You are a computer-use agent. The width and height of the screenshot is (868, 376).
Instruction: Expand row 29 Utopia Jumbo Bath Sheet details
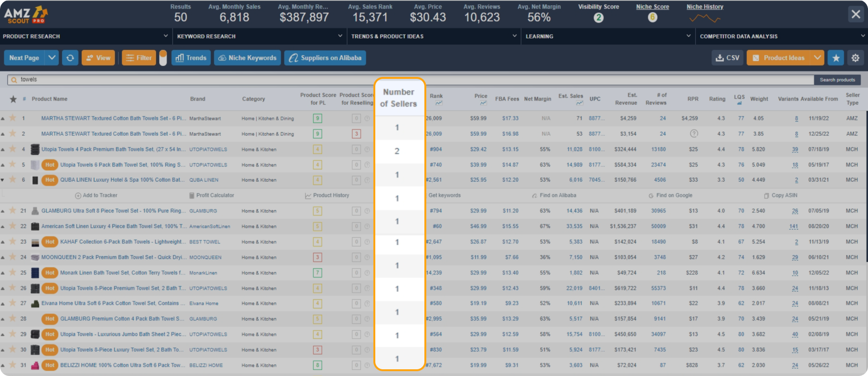tap(3, 334)
